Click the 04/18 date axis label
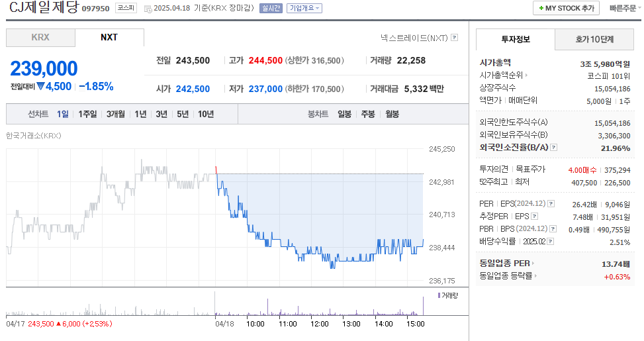This screenshot has width=644, height=341. pos(224,324)
